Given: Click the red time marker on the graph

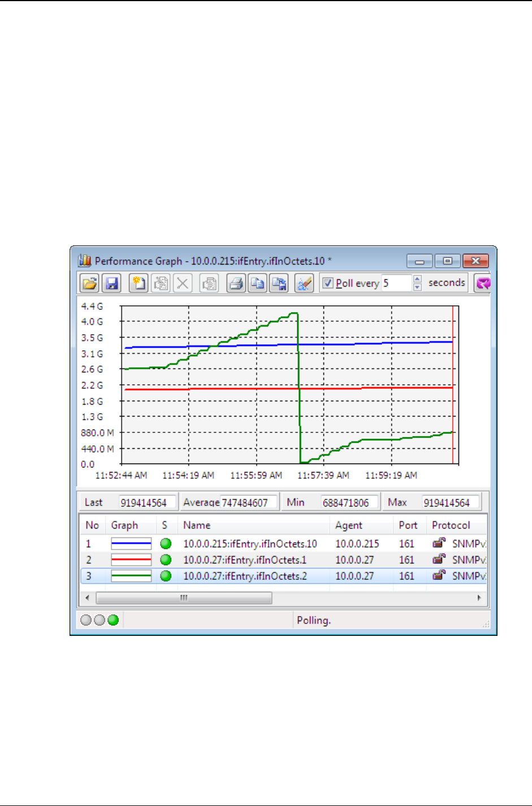Looking at the screenshot, I should tap(453, 385).
